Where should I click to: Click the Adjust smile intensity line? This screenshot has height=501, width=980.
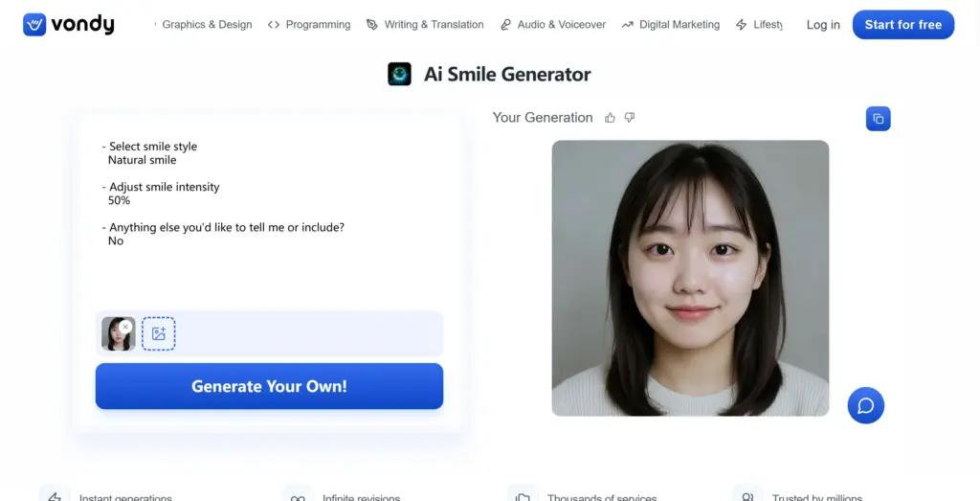coord(161,187)
